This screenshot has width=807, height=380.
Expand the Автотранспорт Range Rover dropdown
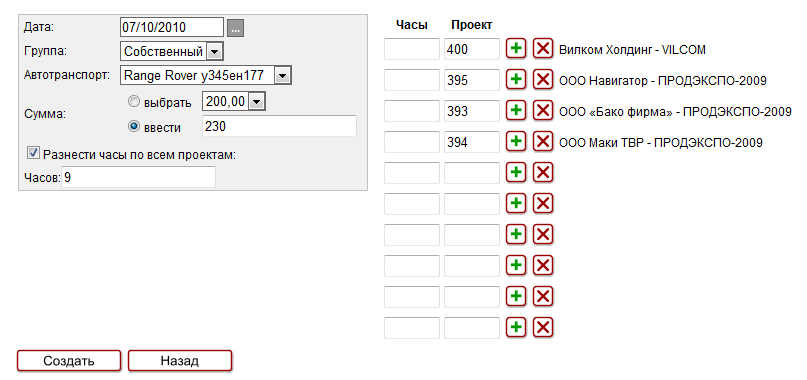click(205, 76)
